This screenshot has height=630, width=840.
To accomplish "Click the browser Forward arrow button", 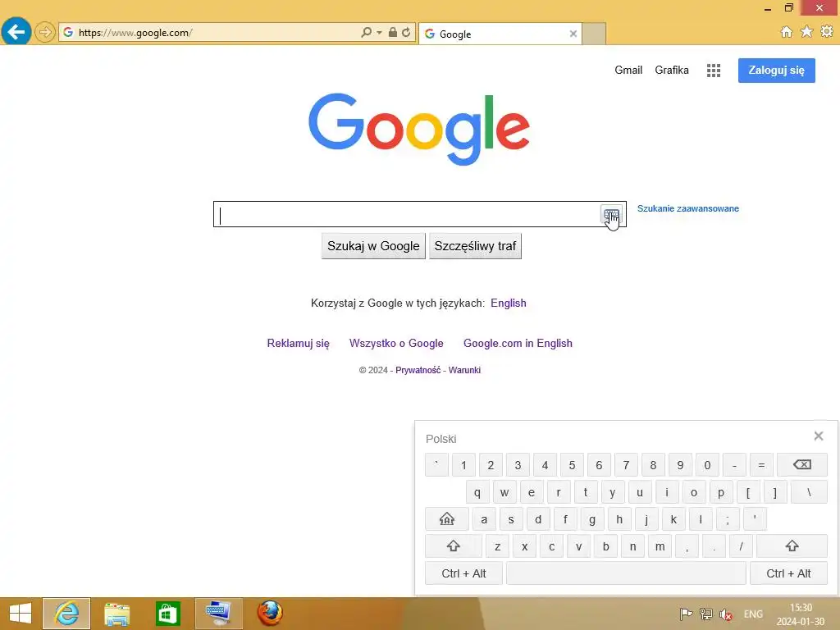I will 45,33.
